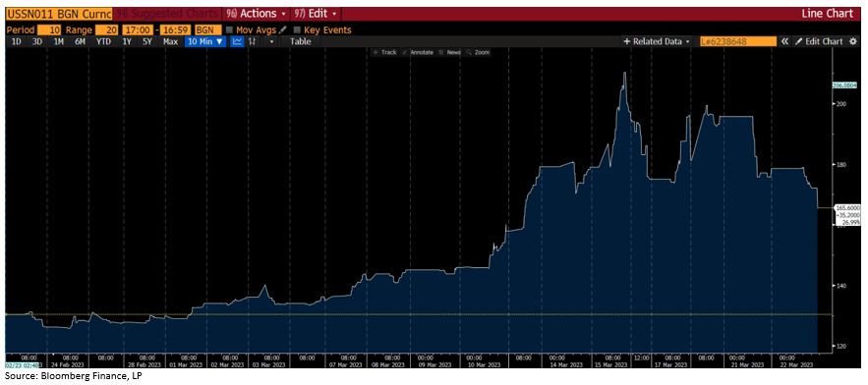Click the Edit Chart button
The height and width of the screenshot is (385, 868).
coord(820,41)
